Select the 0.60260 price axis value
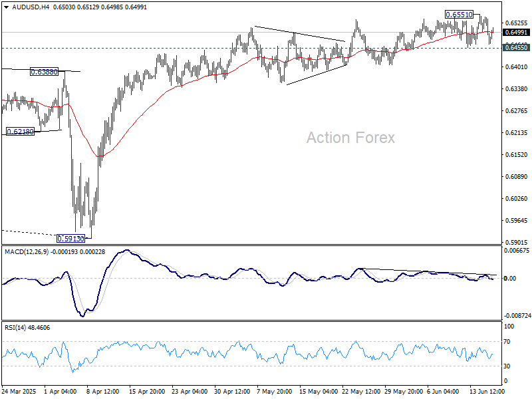The image size is (532, 399). click(x=517, y=198)
